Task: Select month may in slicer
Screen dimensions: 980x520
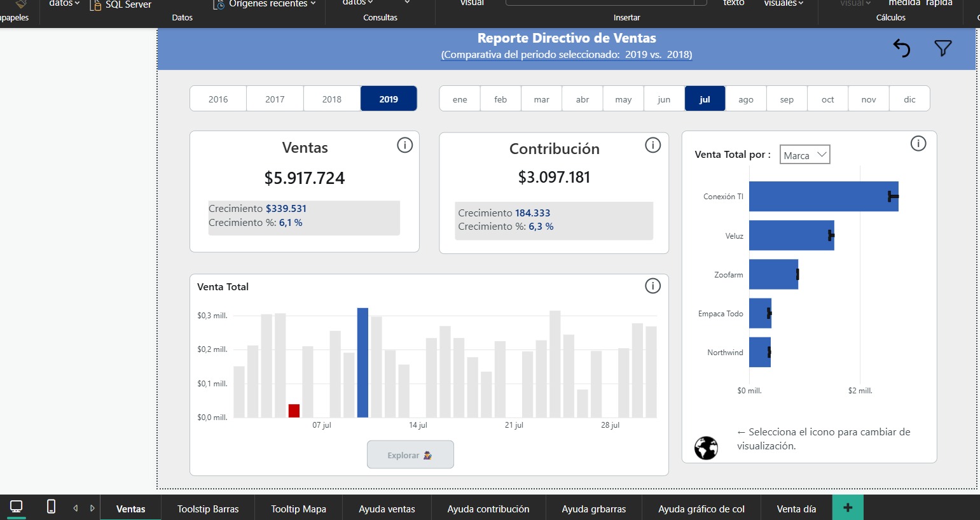Action: click(x=623, y=99)
